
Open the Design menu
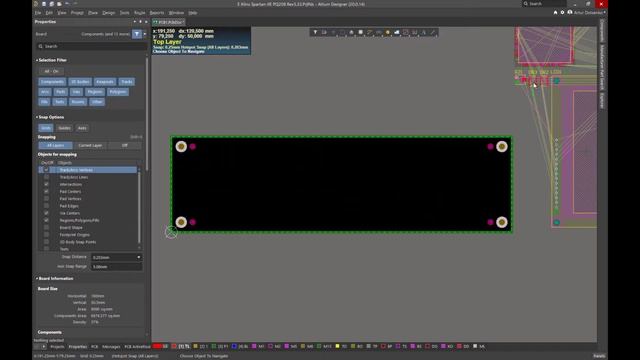click(109, 13)
